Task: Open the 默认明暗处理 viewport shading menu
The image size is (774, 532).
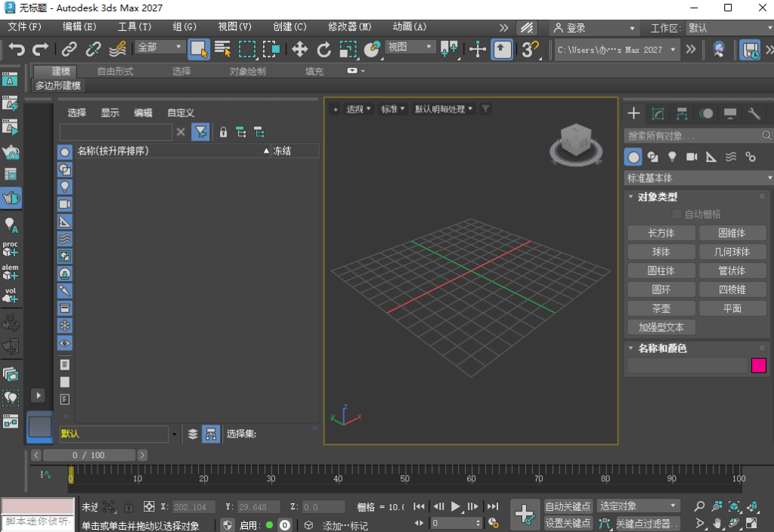Action: (x=443, y=109)
